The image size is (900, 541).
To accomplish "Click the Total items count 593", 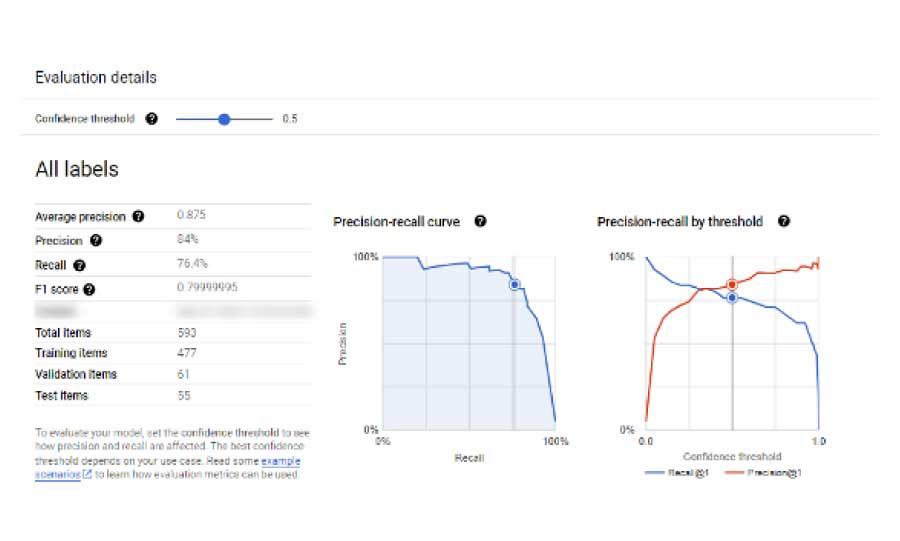I will point(186,332).
